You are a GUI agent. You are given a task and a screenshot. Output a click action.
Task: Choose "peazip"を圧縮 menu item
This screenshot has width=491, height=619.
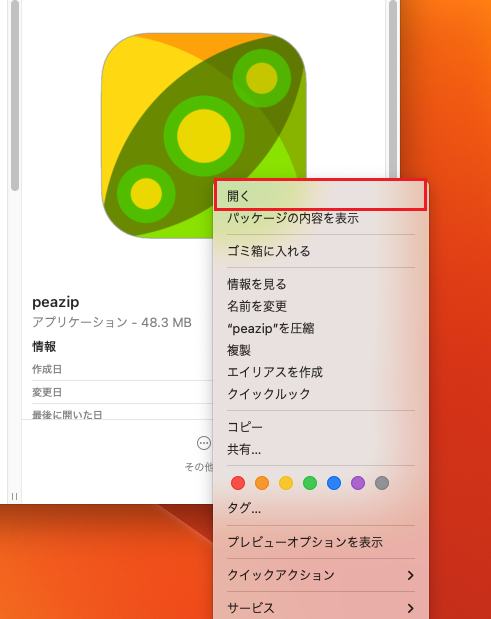[x=320, y=328]
